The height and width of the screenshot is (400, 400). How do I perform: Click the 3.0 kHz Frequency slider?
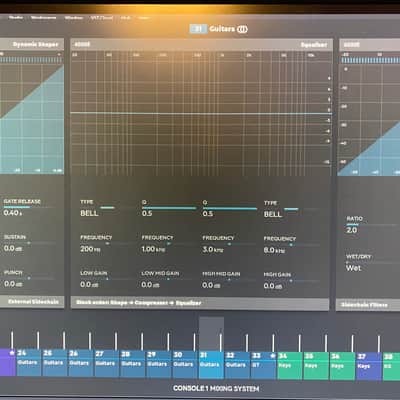click(x=230, y=244)
